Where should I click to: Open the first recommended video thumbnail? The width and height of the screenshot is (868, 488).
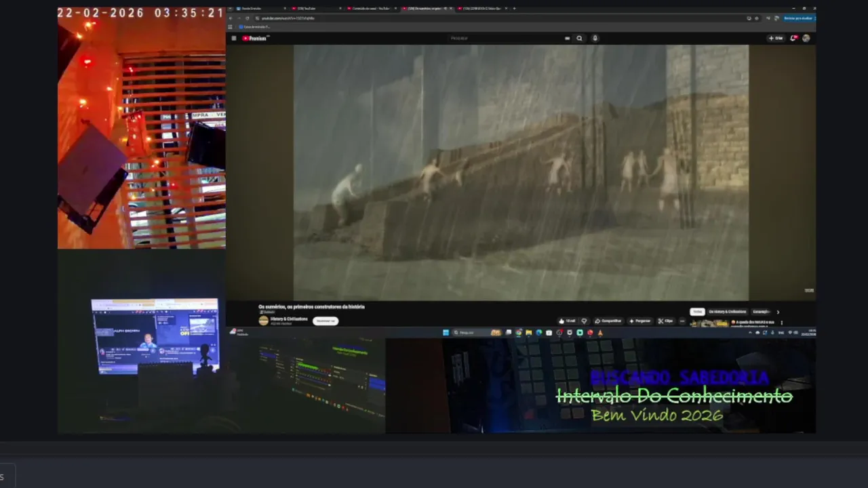coord(709,323)
